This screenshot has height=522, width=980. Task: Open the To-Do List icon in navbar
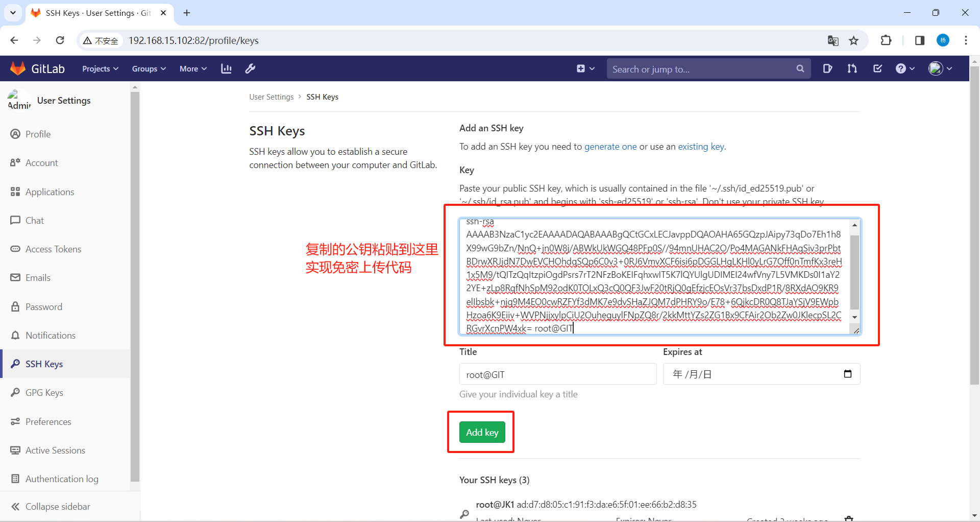(878, 68)
